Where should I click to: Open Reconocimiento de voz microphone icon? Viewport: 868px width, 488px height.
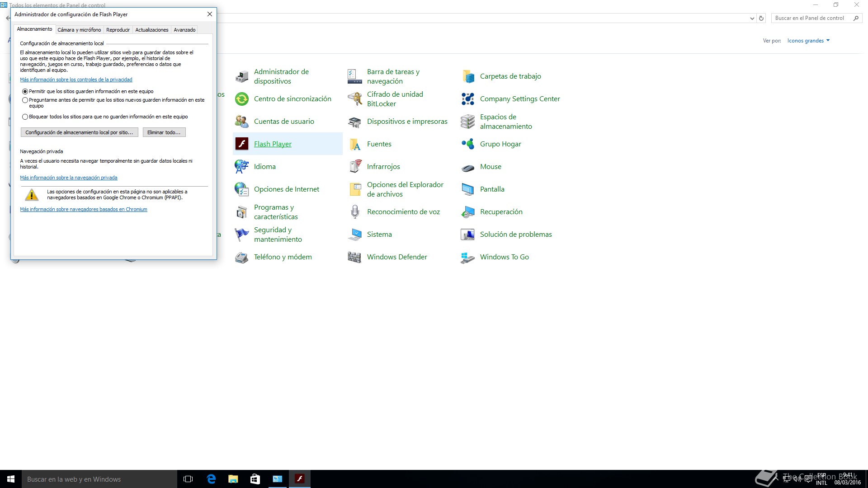pos(355,212)
